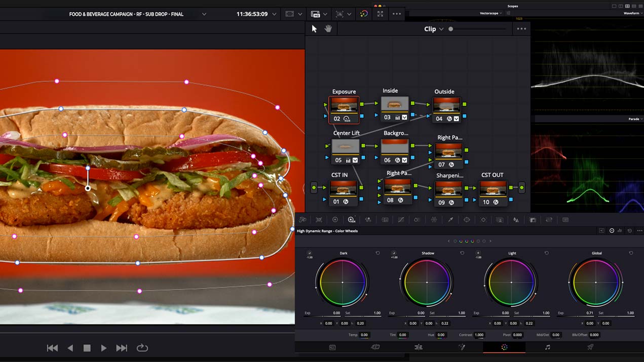Open the Window palette

coord(467,219)
